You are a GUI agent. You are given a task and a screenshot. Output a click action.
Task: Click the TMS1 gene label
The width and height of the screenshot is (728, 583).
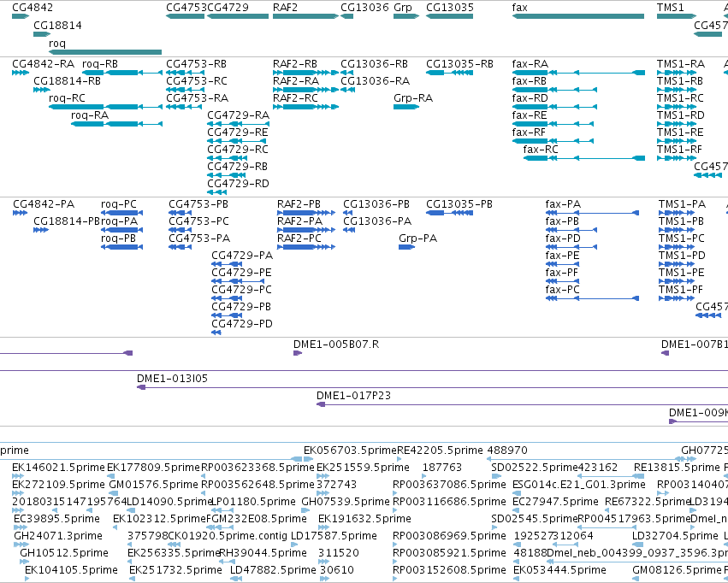(671, 8)
